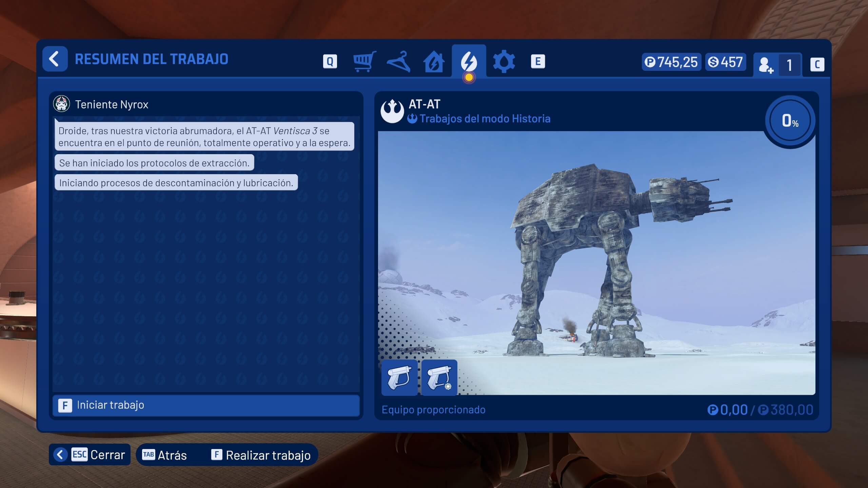
Task: Click Iniciar trabajo button
Action: point(206,405)
